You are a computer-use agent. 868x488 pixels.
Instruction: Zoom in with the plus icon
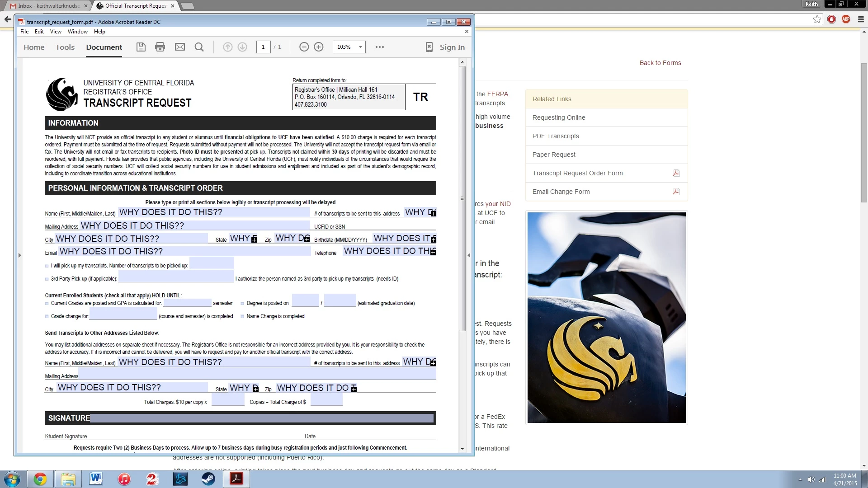pyautogui.click(x=319, y=47)
